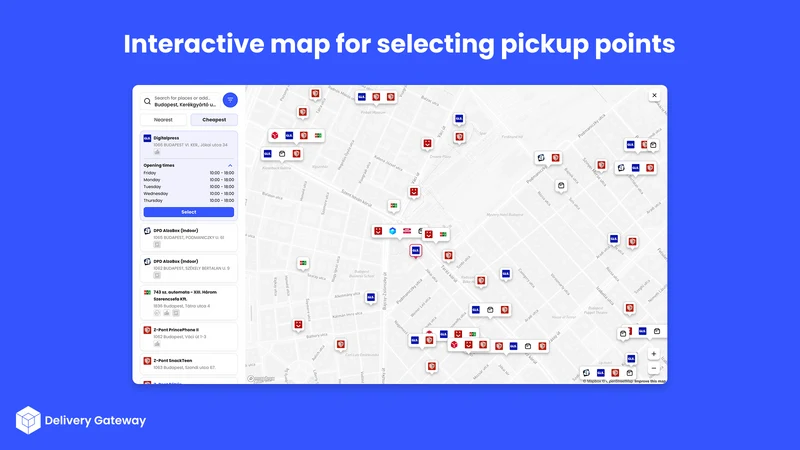
Task: Click the lone GLS marker above Packeta at top
Action: click(459, 118)
